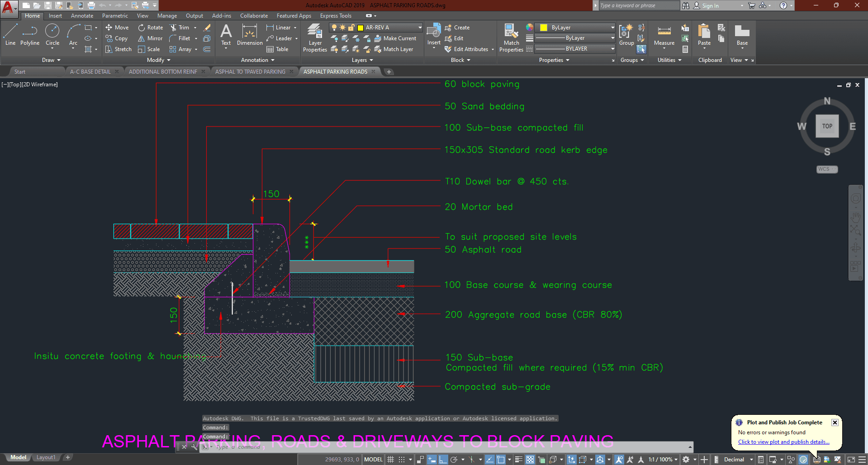Viewport: 868px width, 465px height.
Task: Toggle Polar tracking in status bar
Action: pyautogui.click(x=454, y=460)
